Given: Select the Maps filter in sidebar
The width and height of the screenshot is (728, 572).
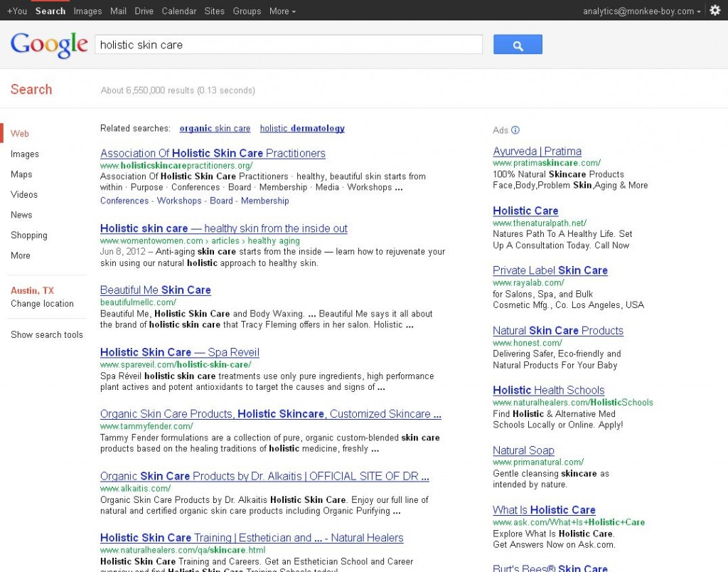Looking at the screenshot, I should [21, 174].
